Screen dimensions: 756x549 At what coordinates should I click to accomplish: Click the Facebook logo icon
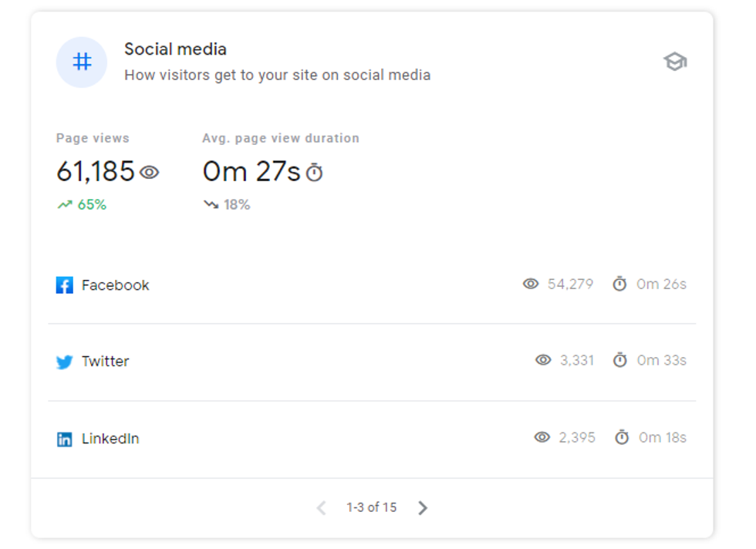65,285
